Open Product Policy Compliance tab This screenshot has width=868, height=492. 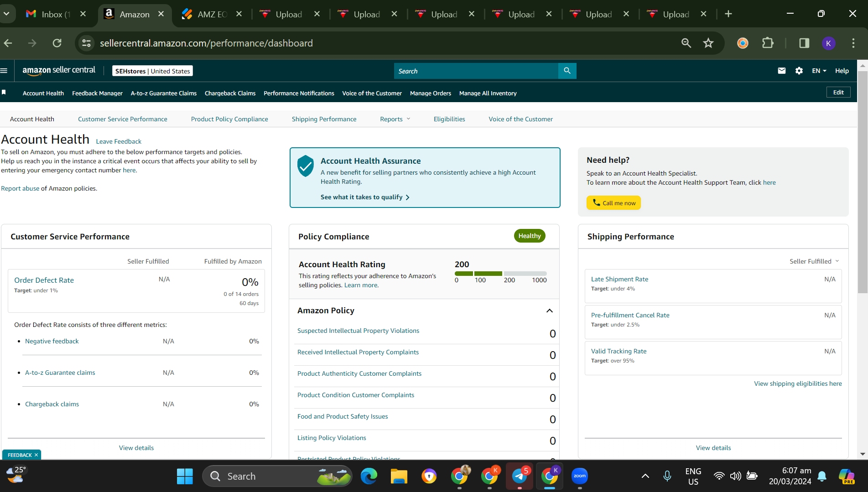tap(229, 119)
